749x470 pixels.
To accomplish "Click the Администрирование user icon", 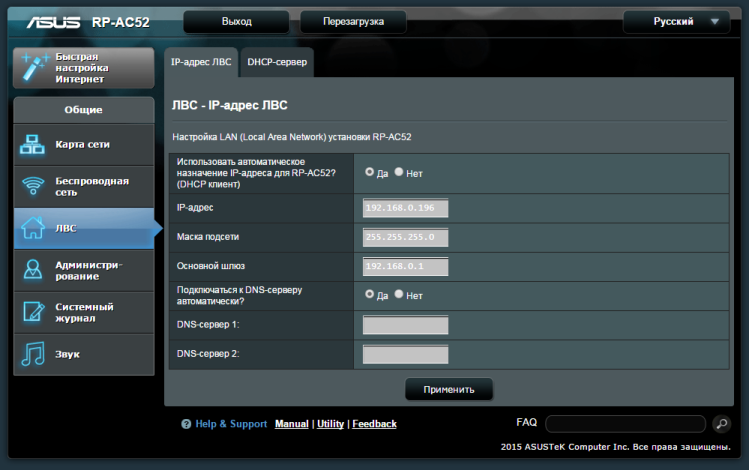I will [x=32, y=269].
